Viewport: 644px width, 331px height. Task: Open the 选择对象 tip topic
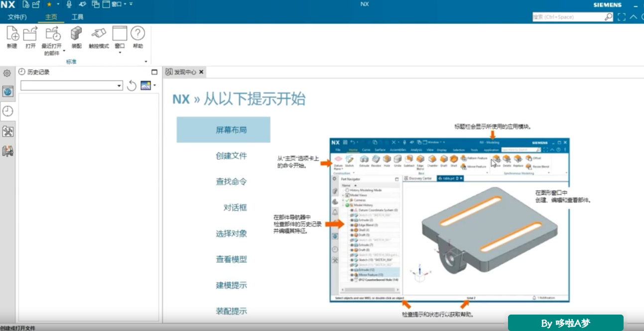231,233
